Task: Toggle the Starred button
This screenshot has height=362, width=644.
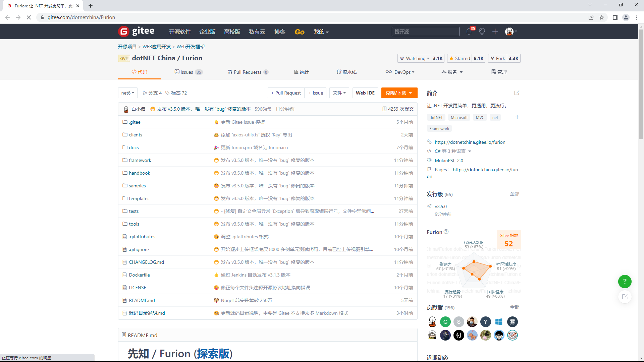Action: (460, 58)
